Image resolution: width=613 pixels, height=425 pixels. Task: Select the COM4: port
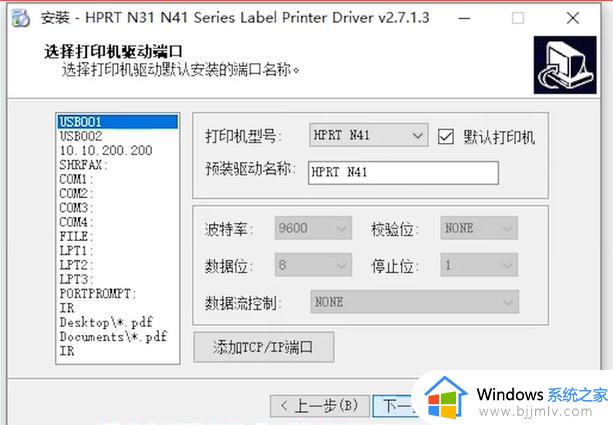pyautogui.click(x=118, y=222)
